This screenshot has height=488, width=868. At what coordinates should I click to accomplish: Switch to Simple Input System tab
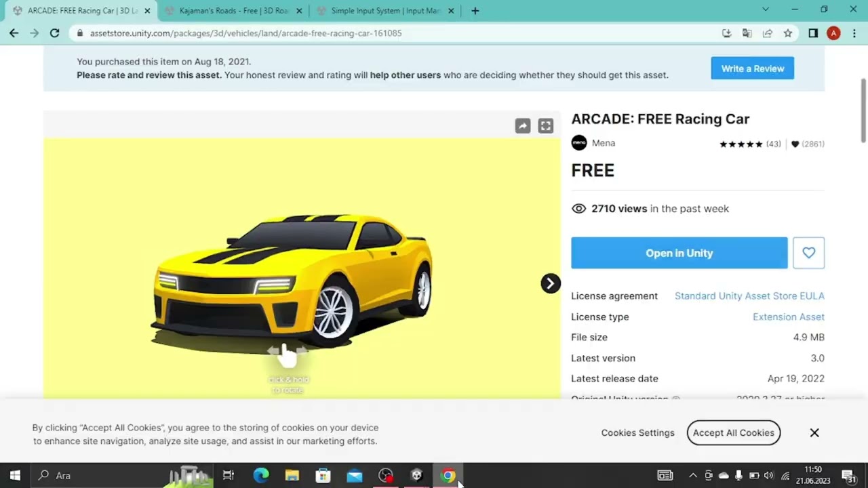385,11
